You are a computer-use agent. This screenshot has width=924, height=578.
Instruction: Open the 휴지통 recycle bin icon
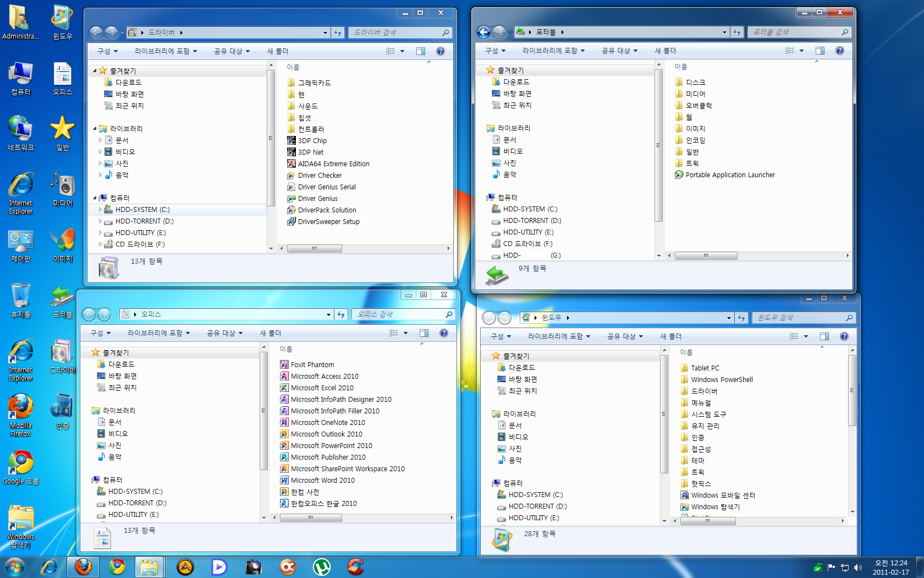(20, 301)
